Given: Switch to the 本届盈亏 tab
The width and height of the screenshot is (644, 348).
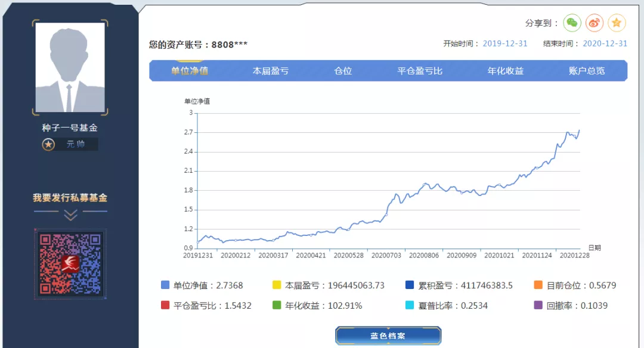Looking at the screenshot, I should [271, 71].
